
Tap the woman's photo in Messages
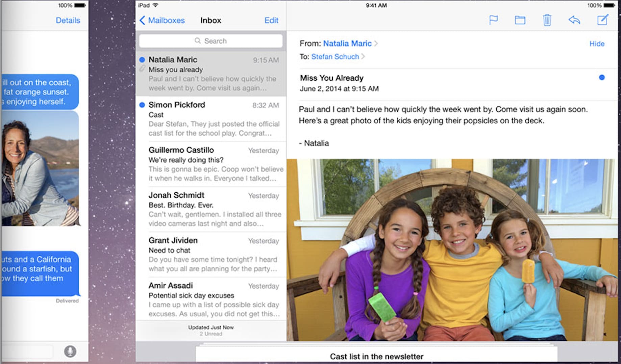(x=40, y=168)
